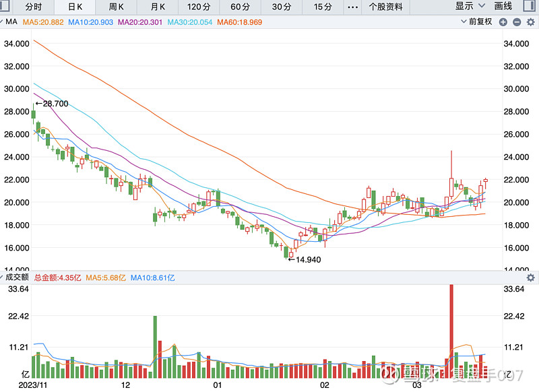Click the 14.940 low price marker
Image resolution: width=539 pixels, height=392 pixels.
click(305, 260)
